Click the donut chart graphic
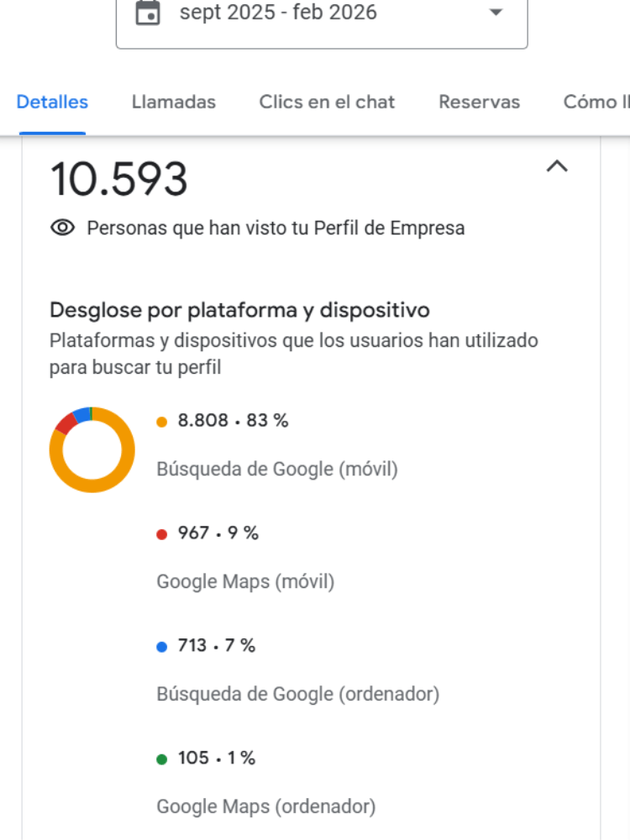Image resolution: width=630 pixels, height=840 pixels. [92, 449]
